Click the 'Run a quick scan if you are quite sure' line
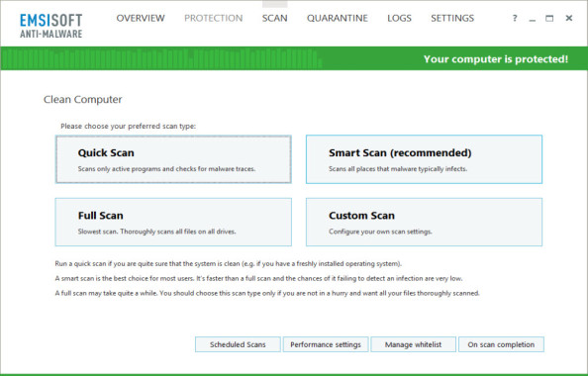Viewport: 588px width, 376px height. click(x=229, y=263)
